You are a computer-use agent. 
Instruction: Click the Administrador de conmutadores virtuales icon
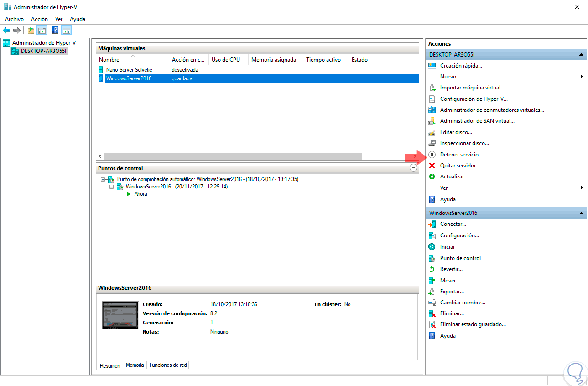point(432,110)
